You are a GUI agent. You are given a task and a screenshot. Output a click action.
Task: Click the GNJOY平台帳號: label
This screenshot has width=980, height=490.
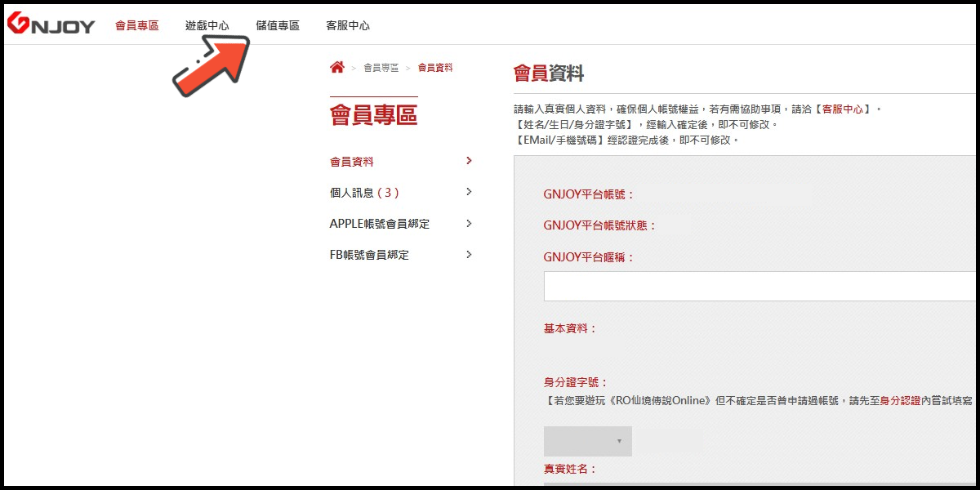(589, 194)
